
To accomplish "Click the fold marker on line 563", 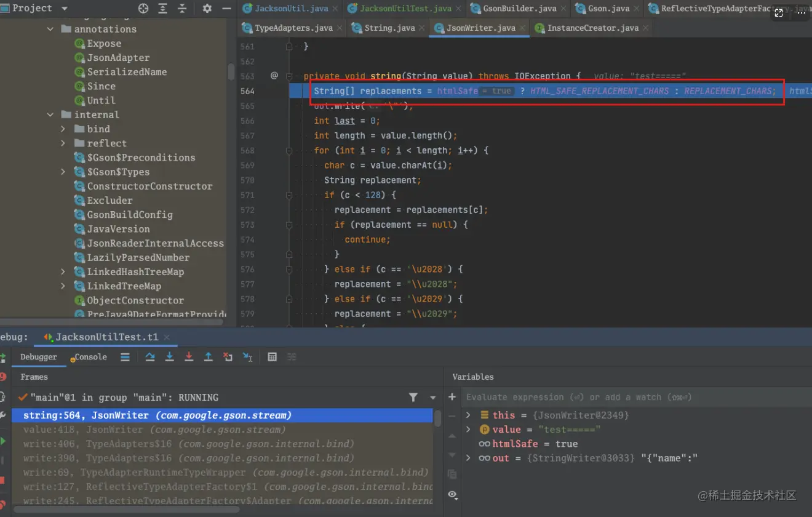I will [x=288, y=76].
